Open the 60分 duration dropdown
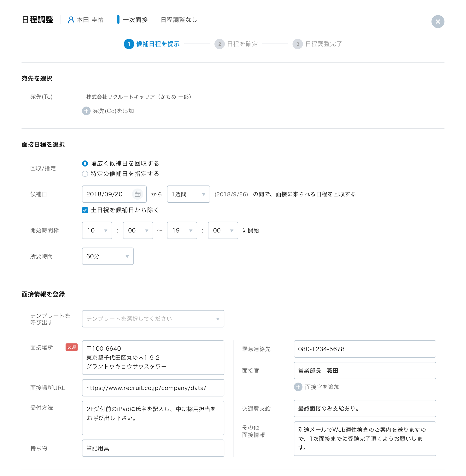Screen dimensions: 466x476 tap(108, 256)
